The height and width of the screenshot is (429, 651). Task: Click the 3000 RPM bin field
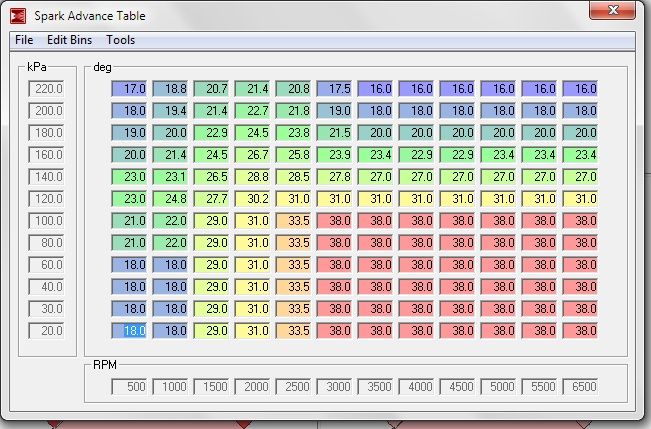[x=334, y=386]
